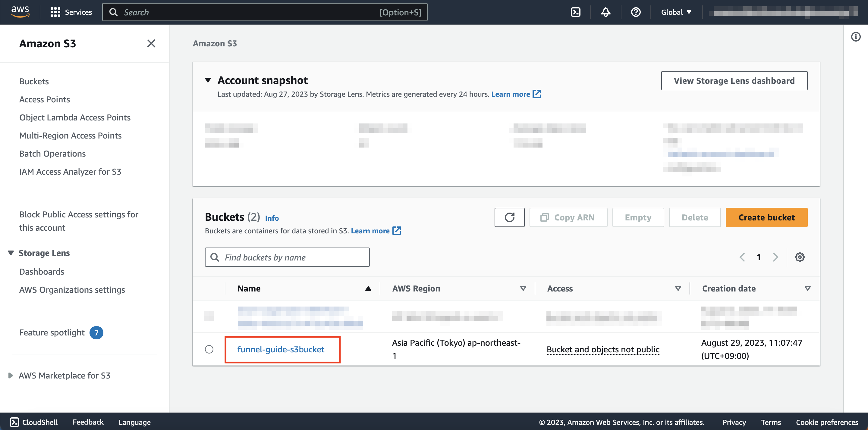This screenshot has height=430, width=868.
Task: Expand the Account snapshot section
Action: pyautogui.click(x=208, y=80)
